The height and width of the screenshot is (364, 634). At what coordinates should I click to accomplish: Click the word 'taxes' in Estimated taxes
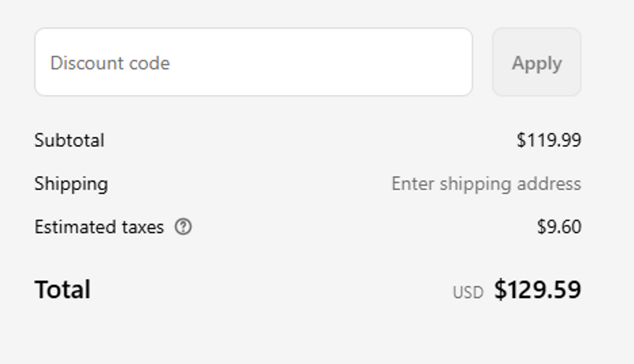[x=141, y=227]
